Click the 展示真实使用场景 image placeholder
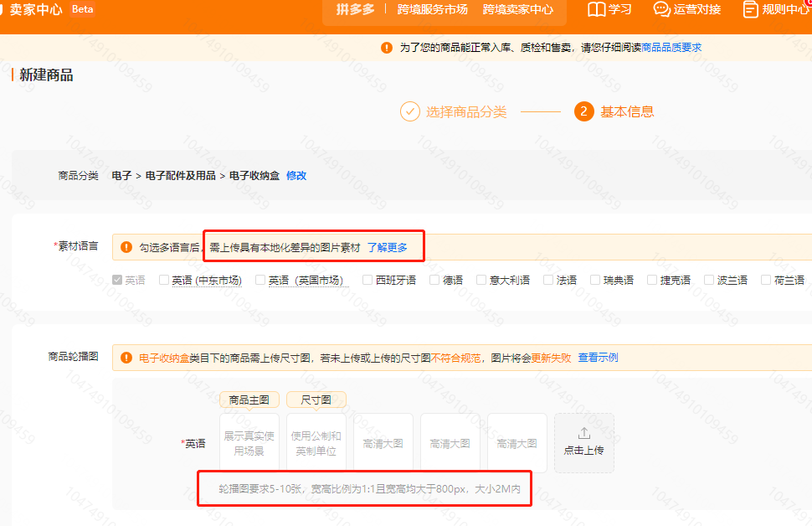Screen dimensions: 812x526 [x=249, y=442]
